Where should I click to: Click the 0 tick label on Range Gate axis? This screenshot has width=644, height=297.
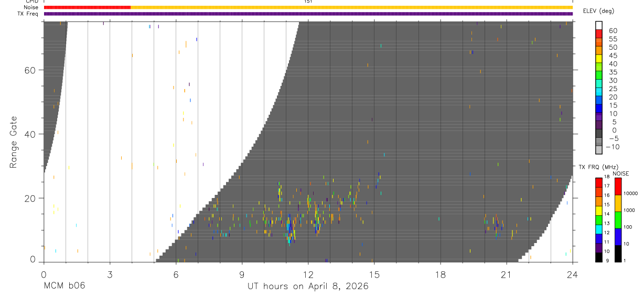coord(33,259)
